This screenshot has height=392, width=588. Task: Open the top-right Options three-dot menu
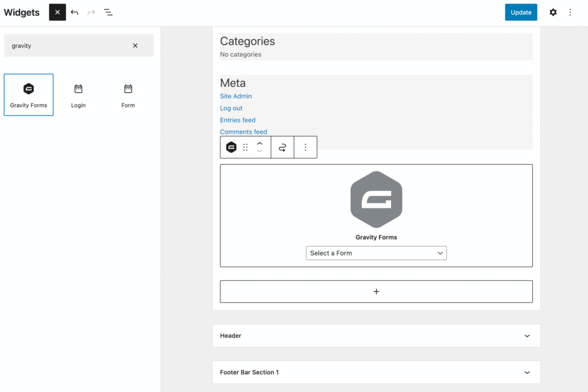pyautogui.click(x=570, y=12)
